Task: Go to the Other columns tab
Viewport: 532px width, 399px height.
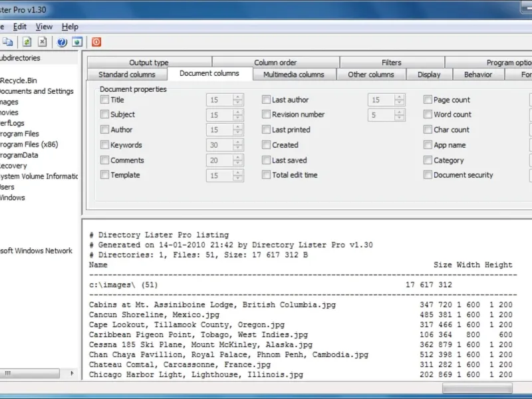Action: [371, 74]
